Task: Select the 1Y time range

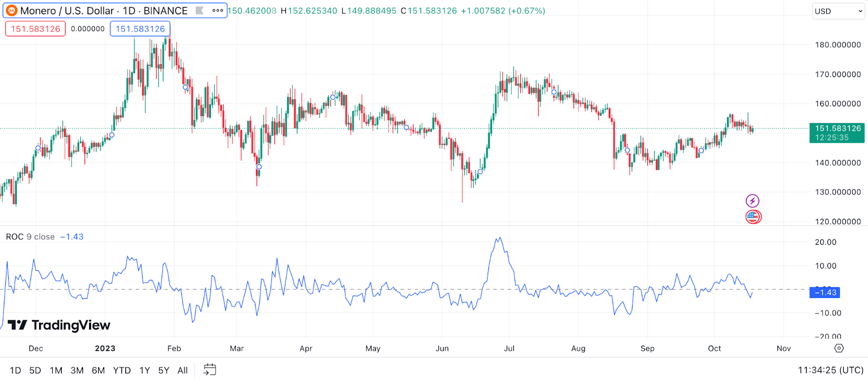Action: click(x=144, y=370)
